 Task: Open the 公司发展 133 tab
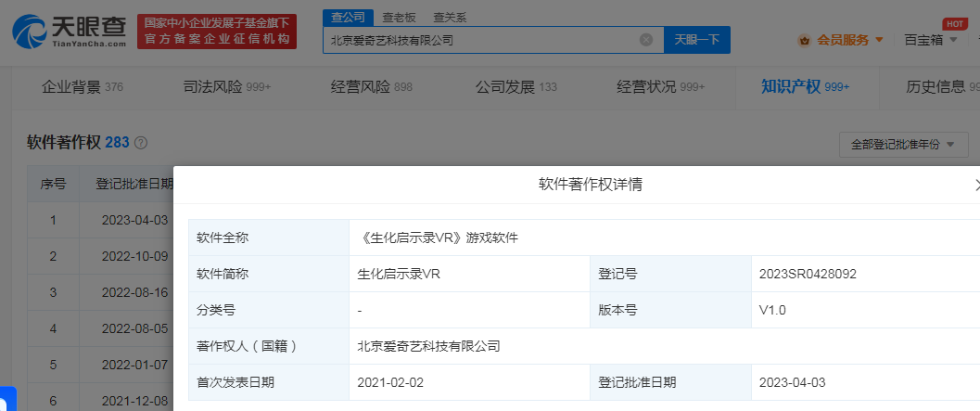click(515, 87)
